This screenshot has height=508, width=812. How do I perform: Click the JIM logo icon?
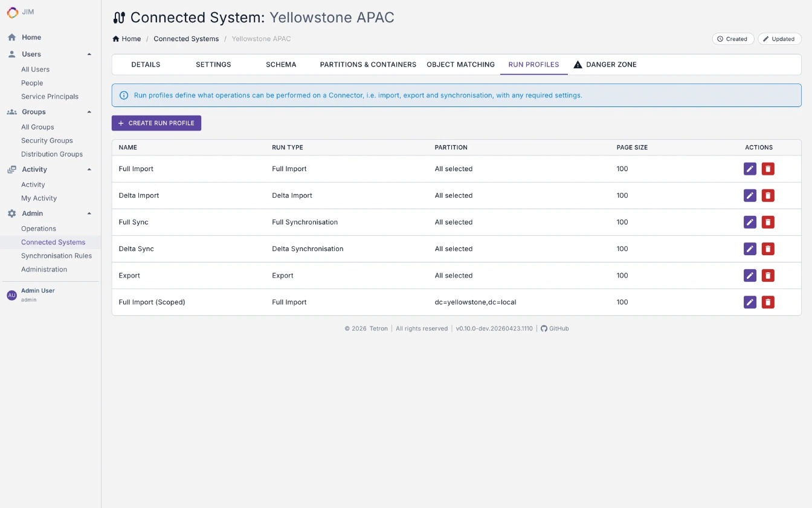12,12
